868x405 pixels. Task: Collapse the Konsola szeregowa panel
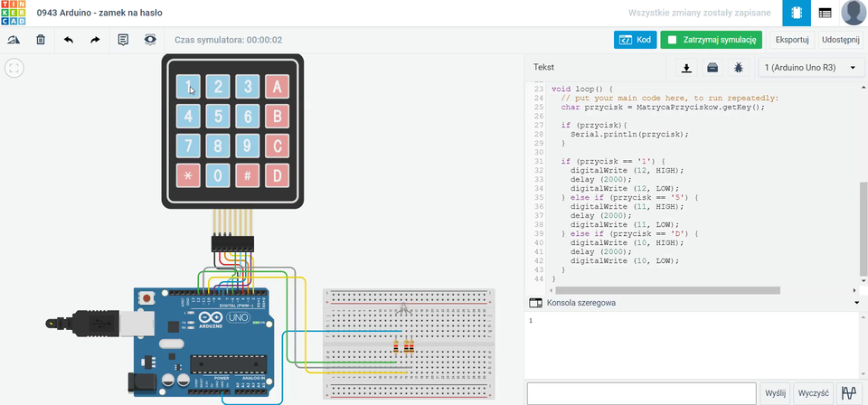tap(855, 303)
